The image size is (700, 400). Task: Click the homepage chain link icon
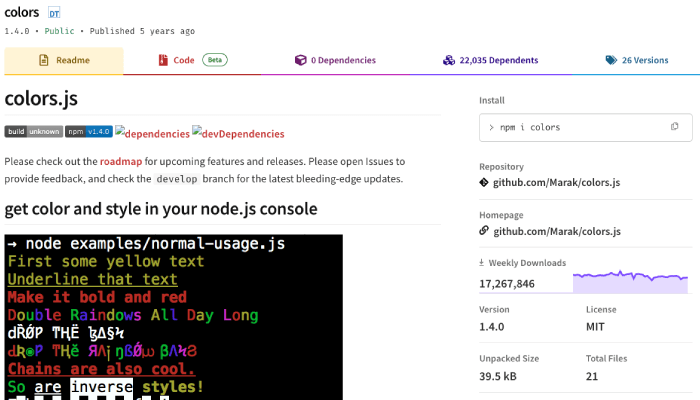[x=484, y=231]
